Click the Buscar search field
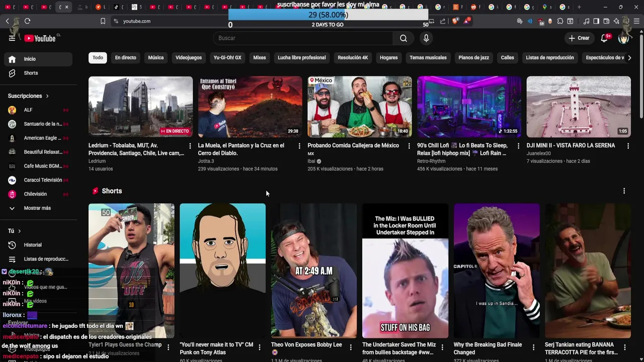Viewport: 644px width, 362px height. [x=303, y=38]
